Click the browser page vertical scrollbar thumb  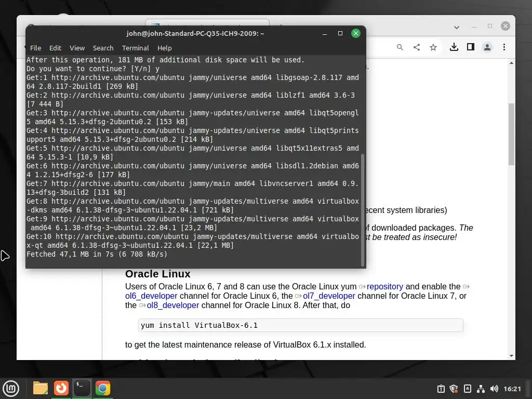tap(511, 134)
